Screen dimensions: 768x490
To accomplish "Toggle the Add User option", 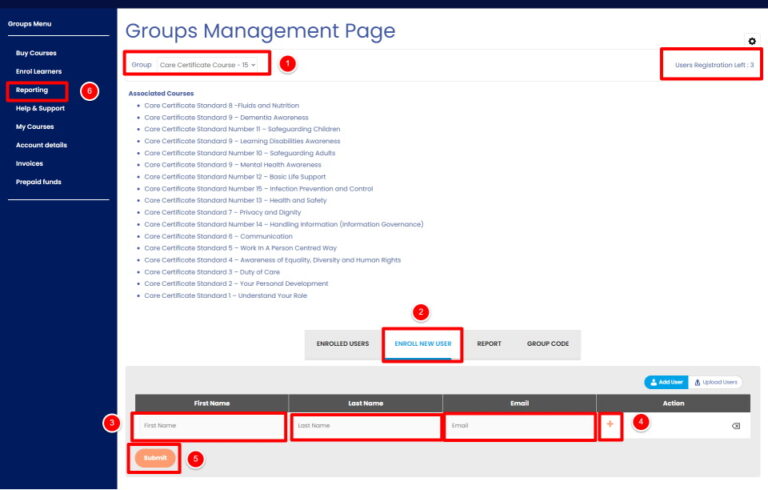I will 666,382.
